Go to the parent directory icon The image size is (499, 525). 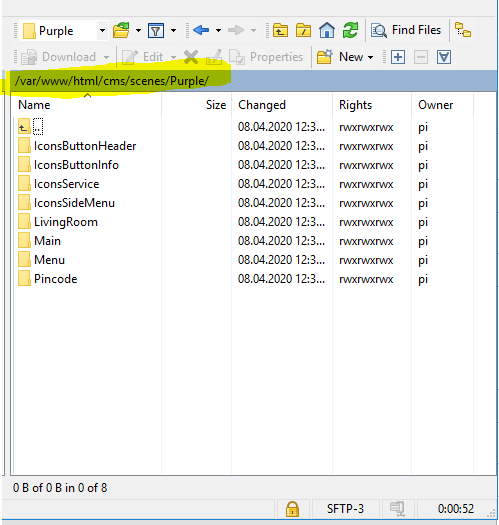pos(280,30)
